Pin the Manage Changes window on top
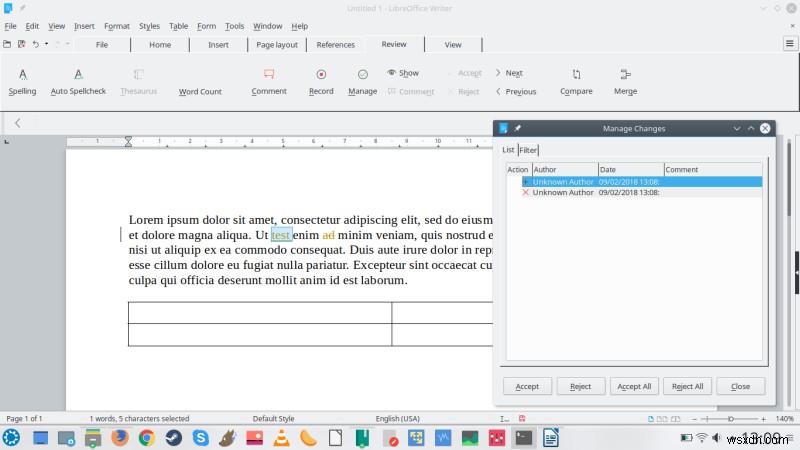Image resolution: width=800 pixels, height=450 pixels. pos(517,129)
